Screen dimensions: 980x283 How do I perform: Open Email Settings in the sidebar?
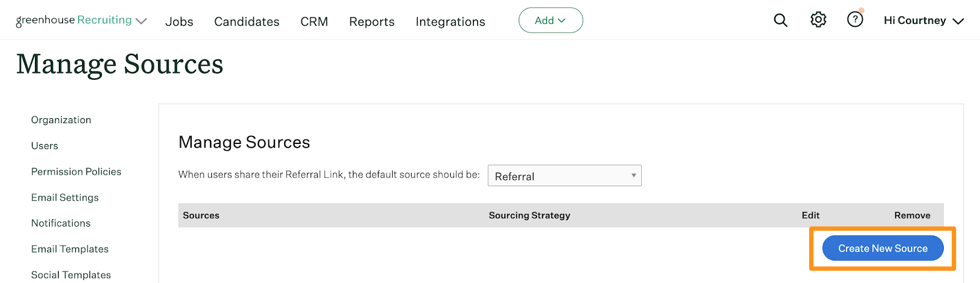(x=65, y=197)
